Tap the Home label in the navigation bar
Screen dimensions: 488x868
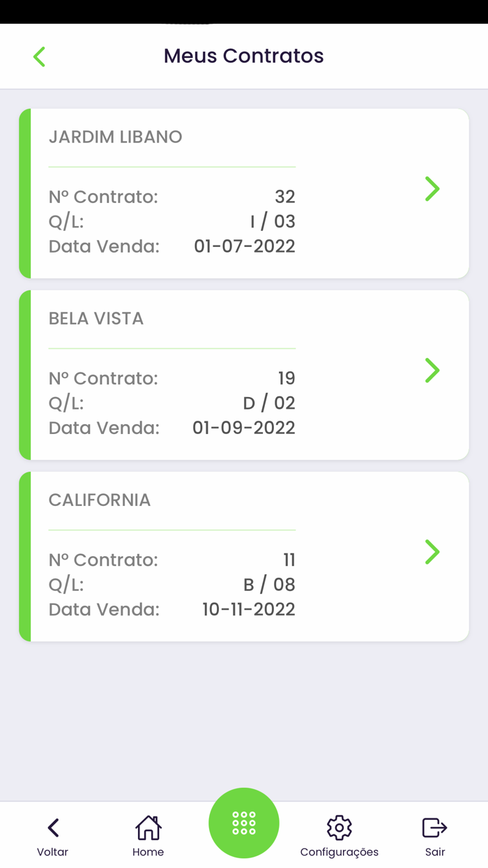coord(148,852)
